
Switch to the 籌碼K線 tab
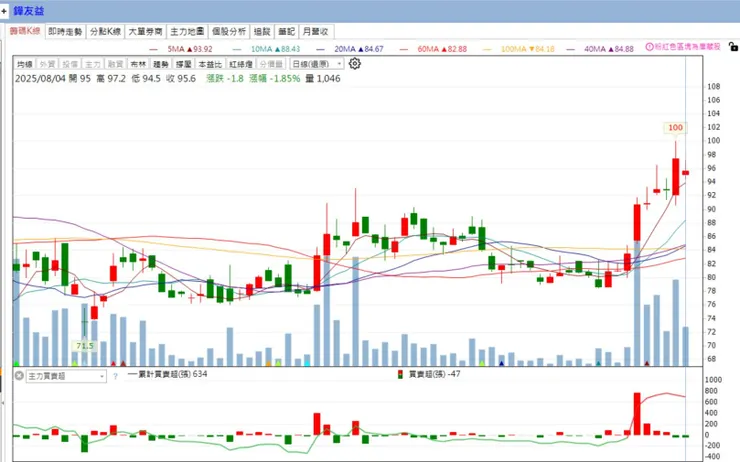click(25, 31)
